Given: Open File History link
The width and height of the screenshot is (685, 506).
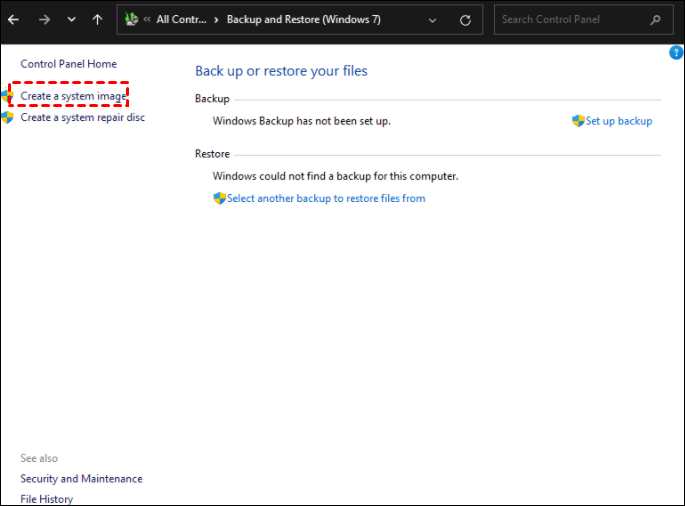Looking at the screenshot, I should 47,499.
